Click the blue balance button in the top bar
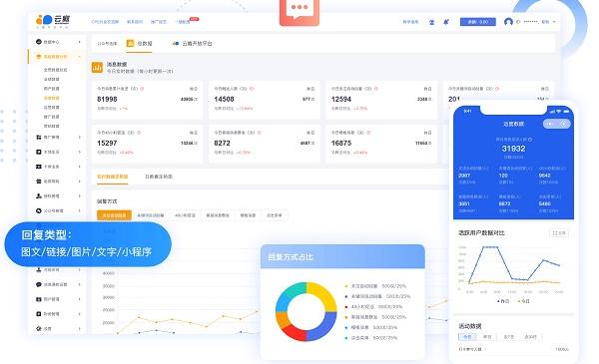This screenshot has height=364, width=599. coord(478,22)
